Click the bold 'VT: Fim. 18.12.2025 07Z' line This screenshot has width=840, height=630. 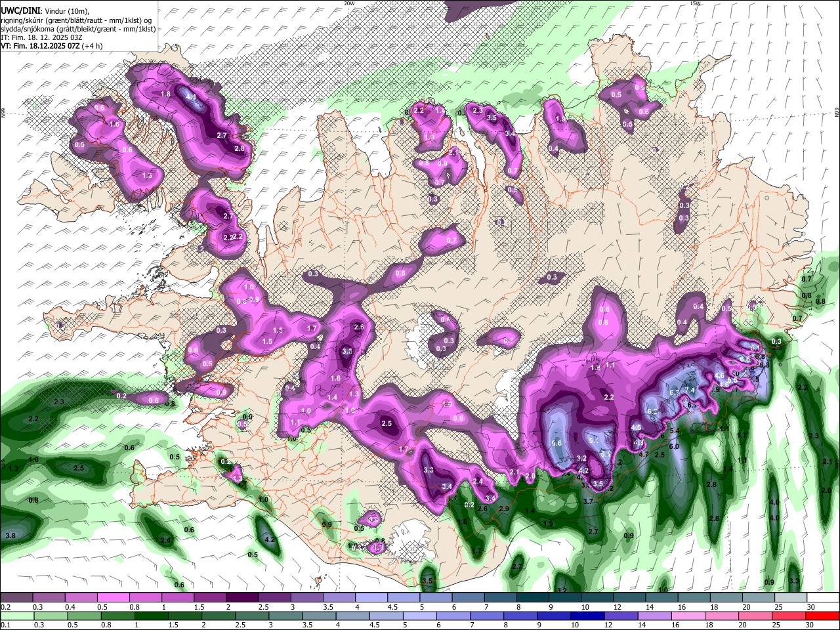(39, 46)
